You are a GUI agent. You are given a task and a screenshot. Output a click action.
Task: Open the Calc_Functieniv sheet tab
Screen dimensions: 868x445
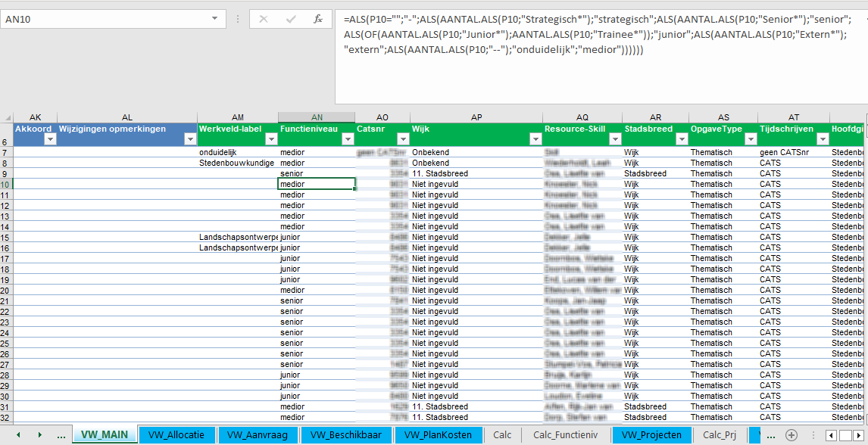coord(565,435)
